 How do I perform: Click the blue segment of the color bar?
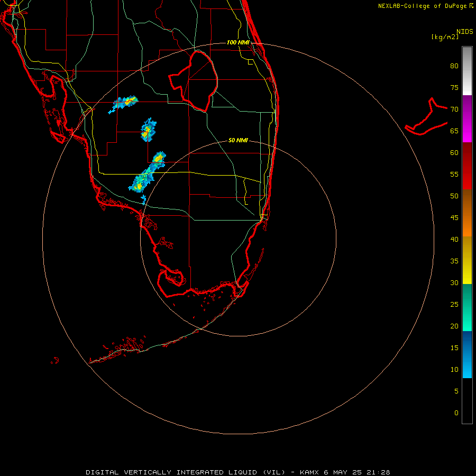point(467,354)
